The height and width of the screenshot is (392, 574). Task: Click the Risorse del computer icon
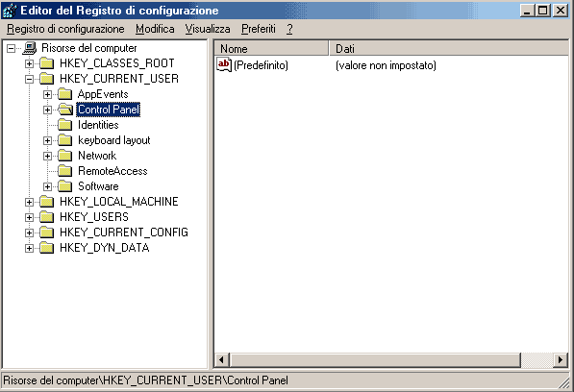click(30, 48)
